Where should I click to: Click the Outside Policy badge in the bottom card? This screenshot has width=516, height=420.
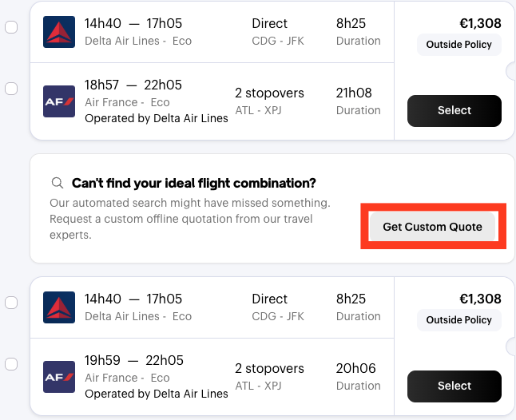pos(458,320)
